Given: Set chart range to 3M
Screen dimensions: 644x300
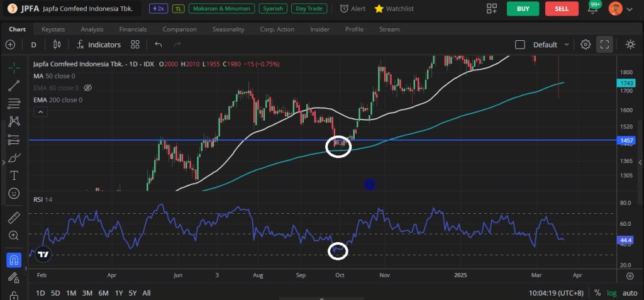Looking at the screenshot, I should pos(87,293).
